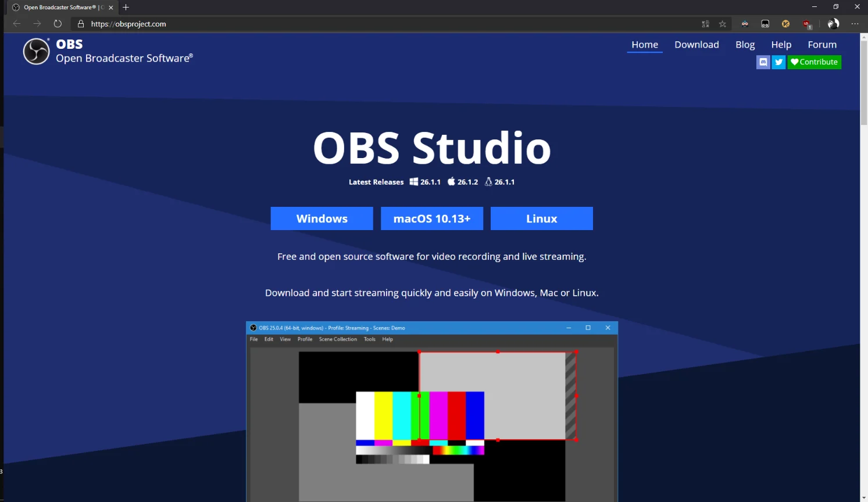Click the Download and start streaming quickly text
Viewport: 868px width, 502px height.
[432, 293]
